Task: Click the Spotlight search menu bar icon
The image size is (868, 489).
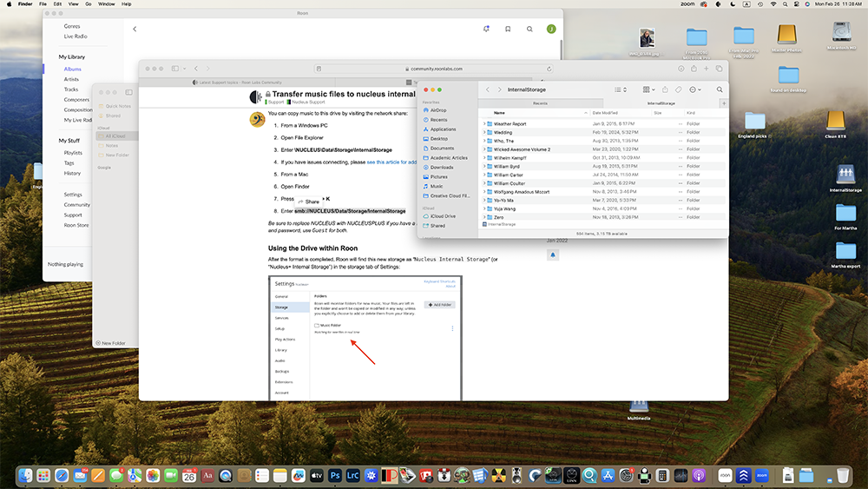Action: [785, 3]
